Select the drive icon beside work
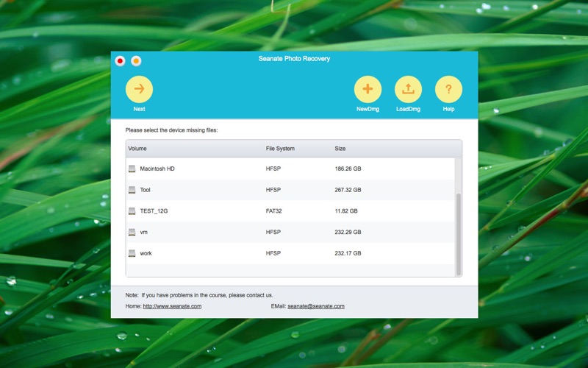The width and height of the screenshot is (588, 368). click(132, 253)
